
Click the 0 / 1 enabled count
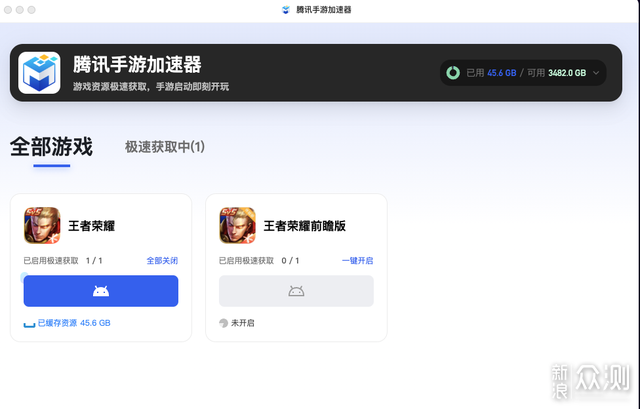[290, 260]
